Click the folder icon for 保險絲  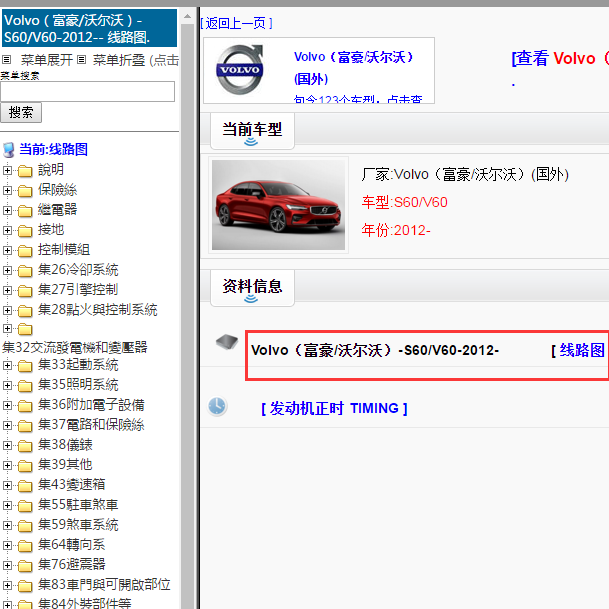25,191
